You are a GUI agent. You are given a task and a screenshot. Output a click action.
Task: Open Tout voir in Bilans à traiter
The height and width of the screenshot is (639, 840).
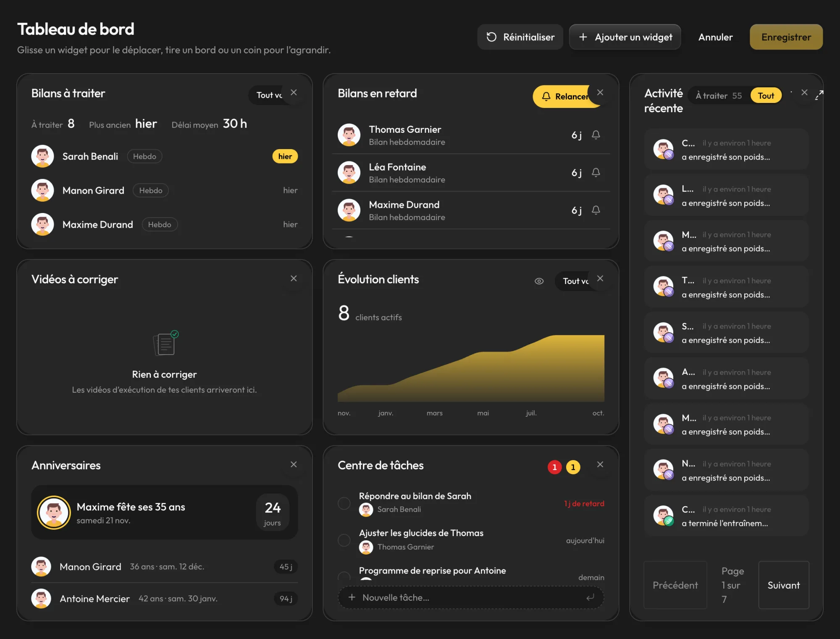point(268,95)
